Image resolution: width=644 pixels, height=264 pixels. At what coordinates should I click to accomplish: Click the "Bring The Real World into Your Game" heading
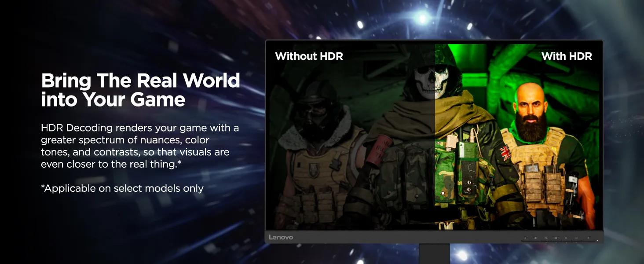pos(141,90)
